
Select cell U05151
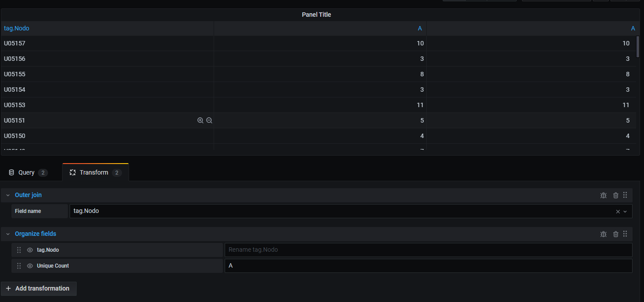tap(107, 120)
